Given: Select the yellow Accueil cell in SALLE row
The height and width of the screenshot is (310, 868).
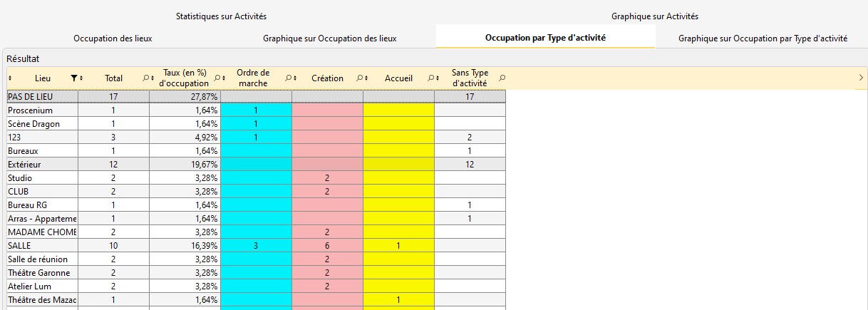Looking at the screenshot, I should [398, 246].
